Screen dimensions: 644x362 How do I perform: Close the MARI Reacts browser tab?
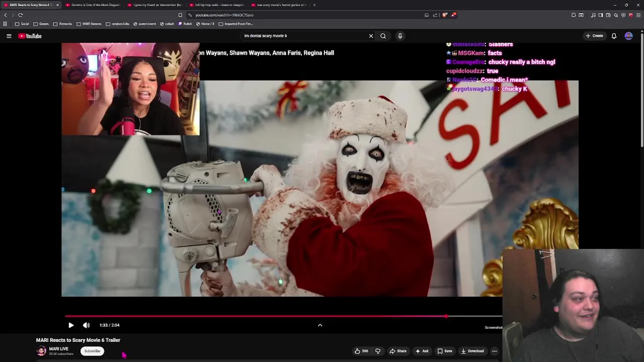click(57, 5)
